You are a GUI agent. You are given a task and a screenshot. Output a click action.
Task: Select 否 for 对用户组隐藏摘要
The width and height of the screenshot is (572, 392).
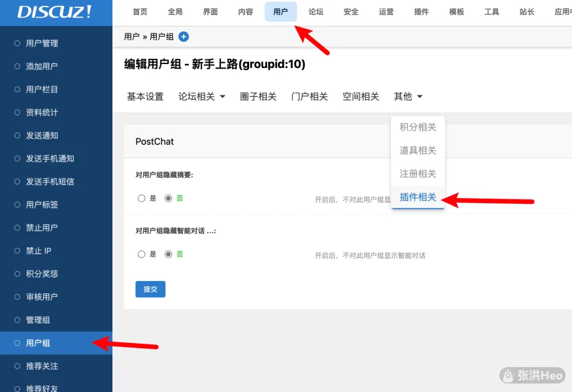pyautogui.click(x=169, y=199)
